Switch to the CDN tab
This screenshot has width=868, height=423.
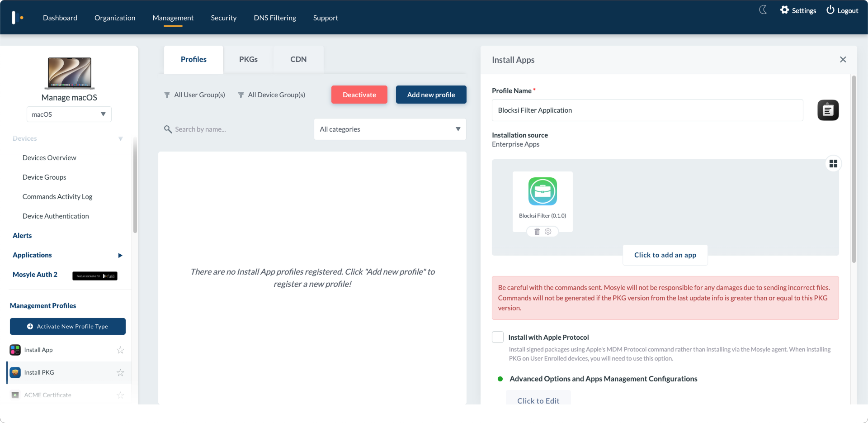click(298, 60)
